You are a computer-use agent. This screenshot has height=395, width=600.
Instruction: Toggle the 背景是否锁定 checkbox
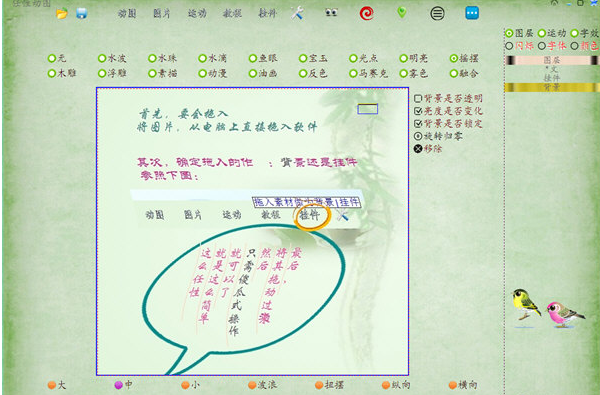tap(418, 124)
